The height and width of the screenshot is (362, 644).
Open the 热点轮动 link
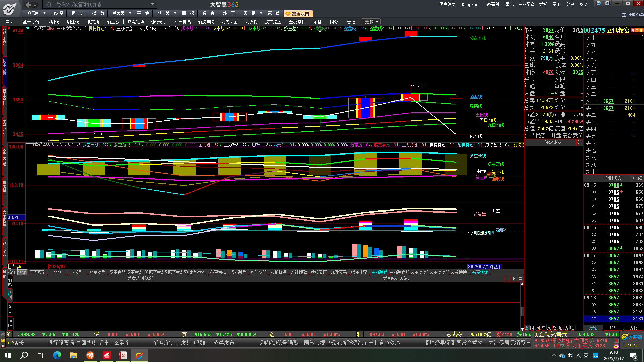point(136,22)
